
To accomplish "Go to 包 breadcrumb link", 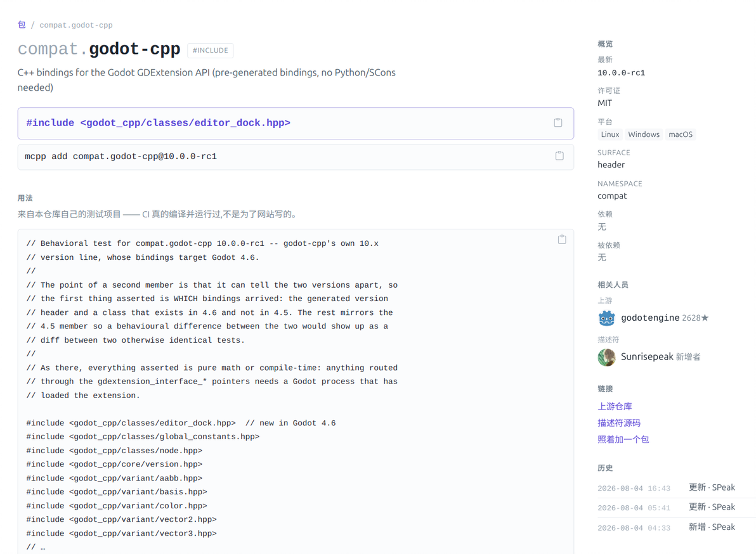I will tap(22, 25).
